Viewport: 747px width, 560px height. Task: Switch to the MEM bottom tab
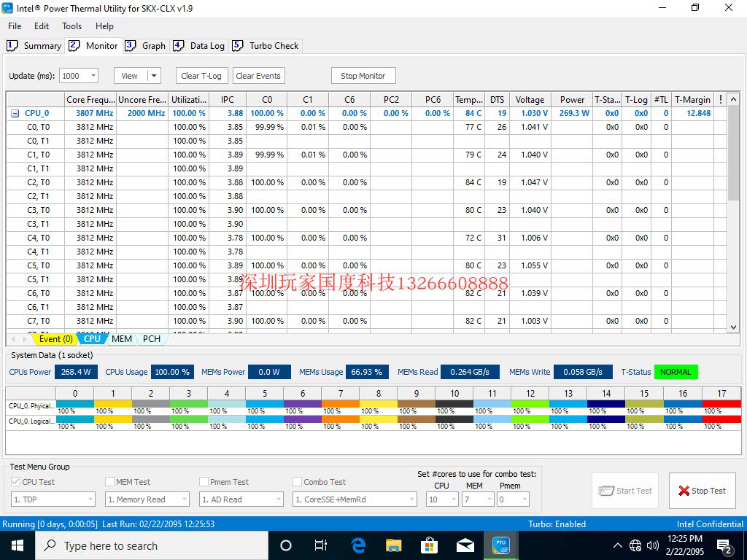coord(122,339)
